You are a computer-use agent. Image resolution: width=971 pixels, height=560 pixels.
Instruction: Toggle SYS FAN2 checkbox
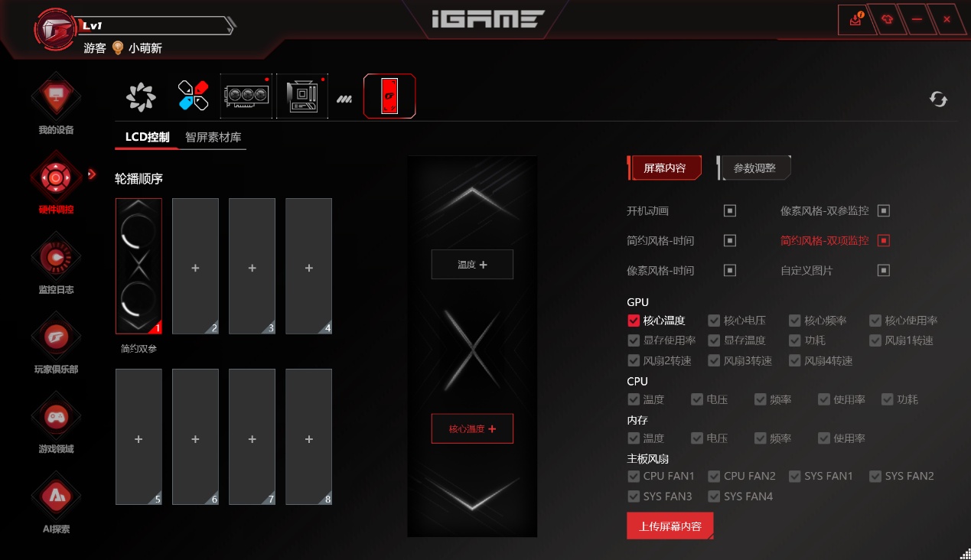[875, 476]
